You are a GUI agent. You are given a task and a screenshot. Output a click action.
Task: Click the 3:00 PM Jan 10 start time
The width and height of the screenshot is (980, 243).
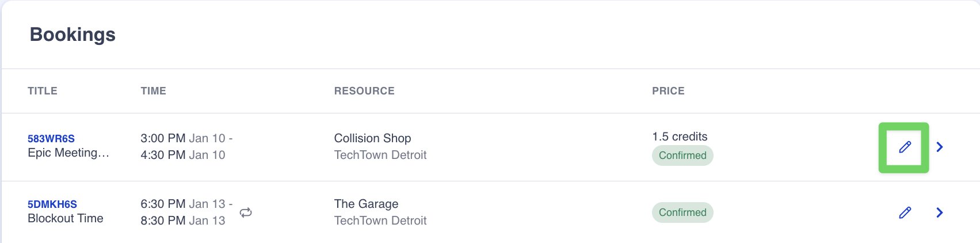[x=183, y=138]
